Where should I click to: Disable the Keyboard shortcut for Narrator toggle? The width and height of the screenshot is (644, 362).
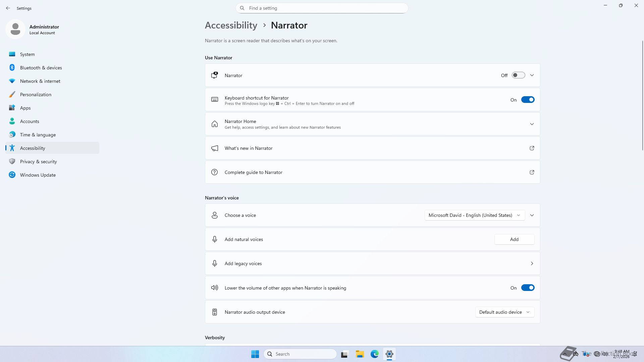pyautogui.click(x=528, y=100)
